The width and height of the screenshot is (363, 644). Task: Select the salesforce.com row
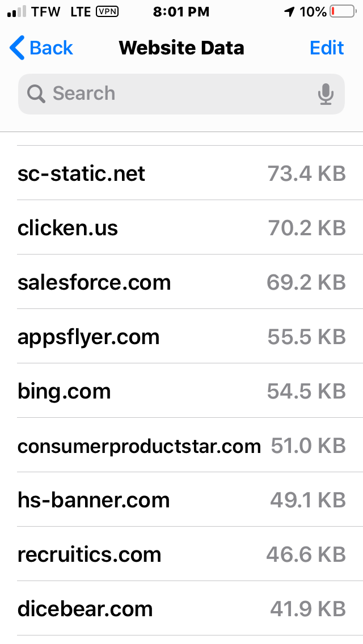[x=181, y=282]
